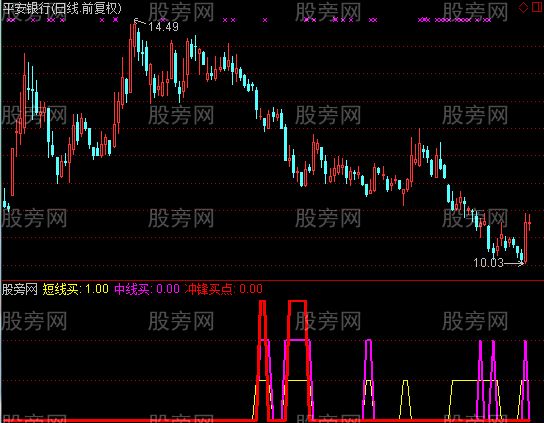Click the red square icon at top right
Image resolution: width=544 pixels, height=423 pixels.
537,7
